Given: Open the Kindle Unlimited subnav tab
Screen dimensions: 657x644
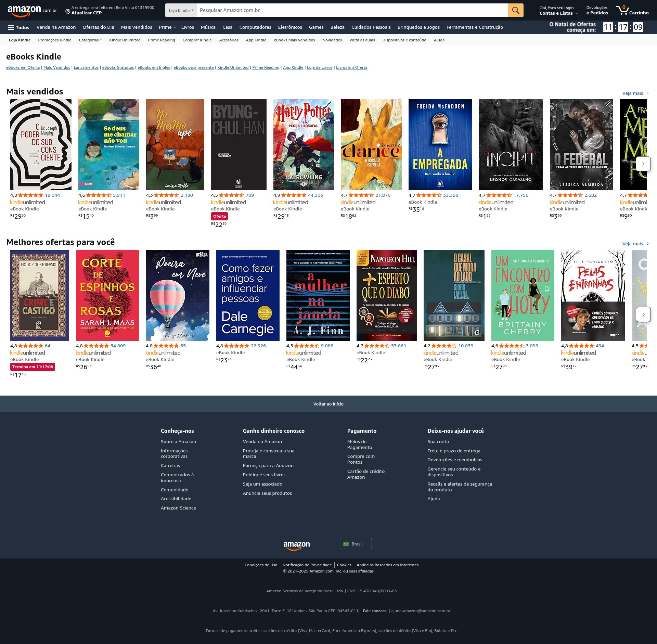Looking at the screenshot, I should (125, 40).
